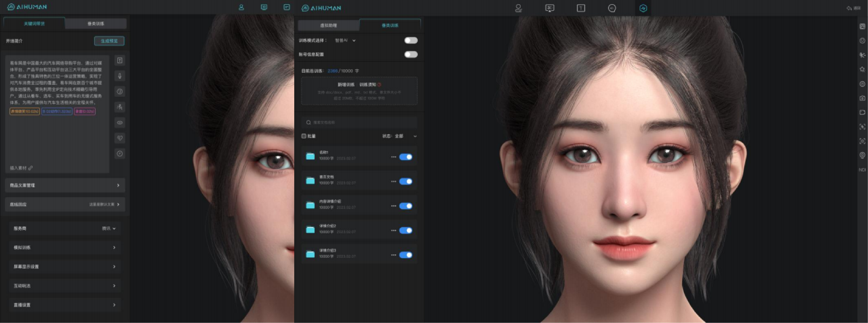Viewport: 868px width, 323px height.
Task: Toggle the eye icon beside the script box
Action: coord(120,122)
